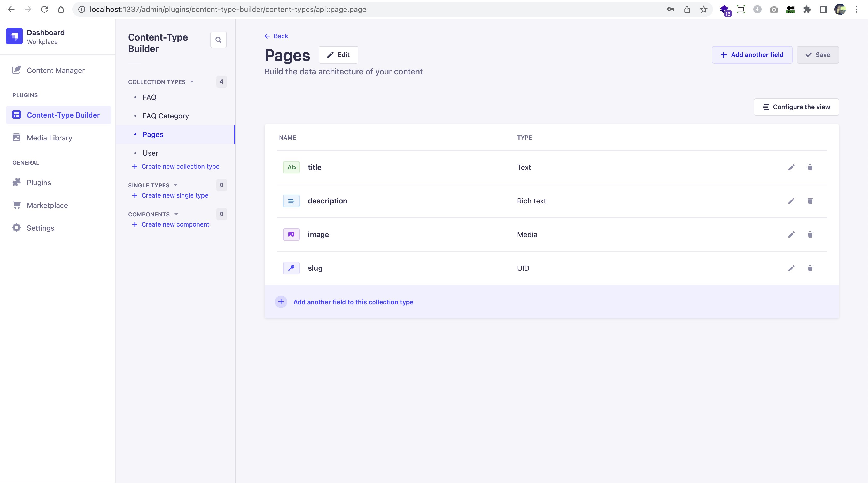Open the Content-Type Builder search
This screenshot has height=483, width=868.
pos(218,40)
